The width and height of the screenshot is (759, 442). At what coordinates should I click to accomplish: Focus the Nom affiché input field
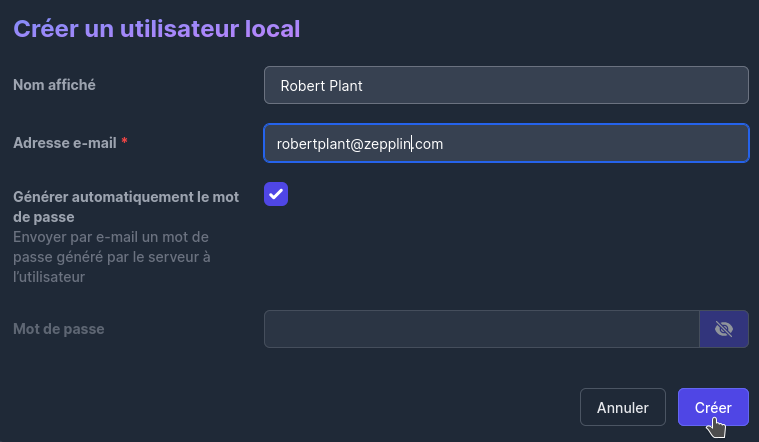click(506, 85)
